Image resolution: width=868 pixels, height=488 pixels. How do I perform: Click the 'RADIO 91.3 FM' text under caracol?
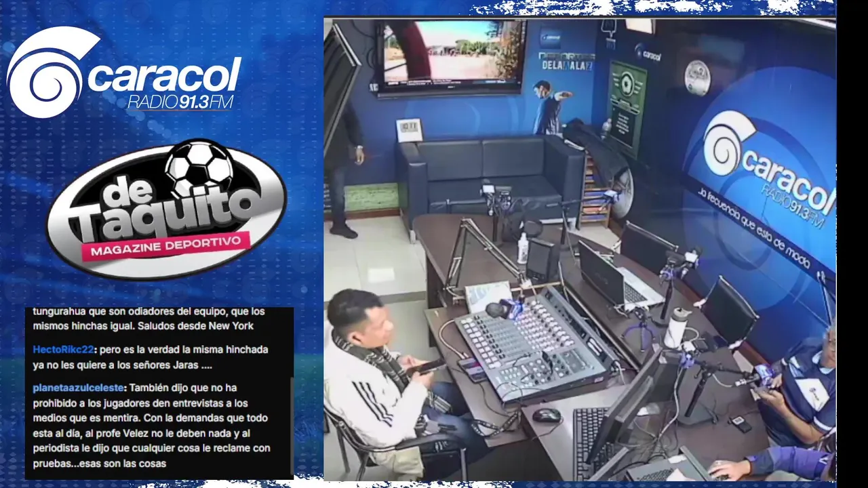[x=180, y=102]
